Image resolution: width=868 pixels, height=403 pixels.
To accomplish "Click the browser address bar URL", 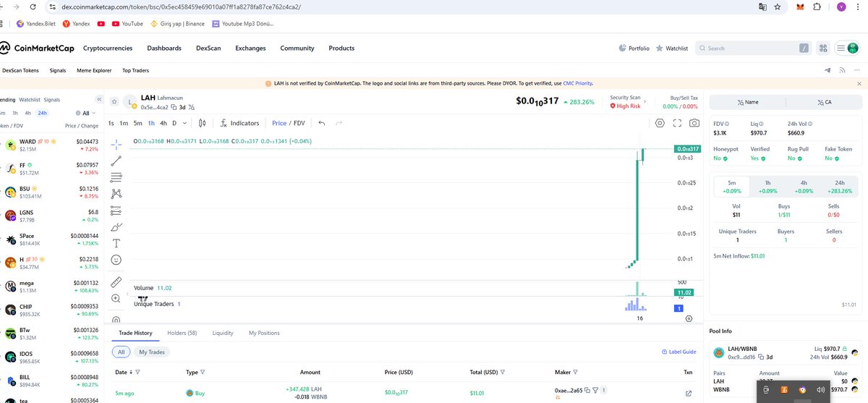I will pos(181,7).
